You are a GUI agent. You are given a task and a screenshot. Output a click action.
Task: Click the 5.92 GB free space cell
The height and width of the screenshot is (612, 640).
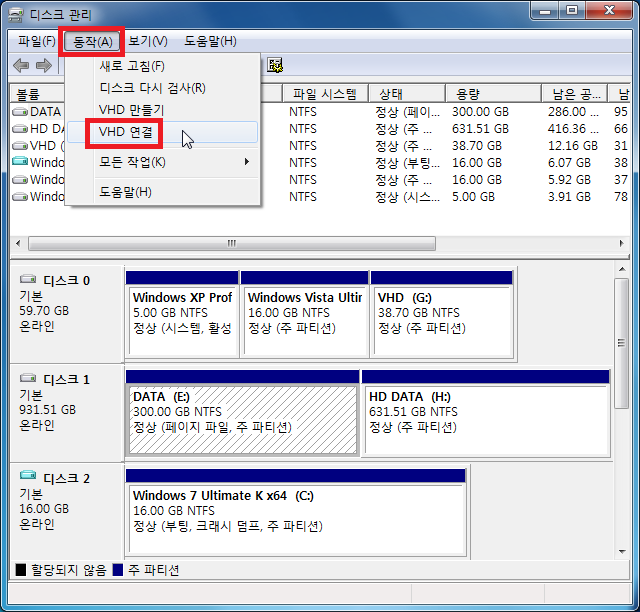coord(569,180)
